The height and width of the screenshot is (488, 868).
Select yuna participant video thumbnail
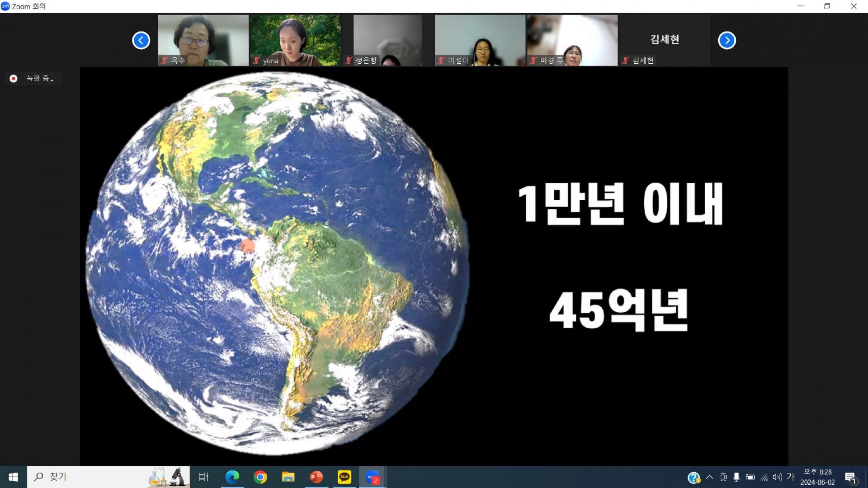coord(295,40)
